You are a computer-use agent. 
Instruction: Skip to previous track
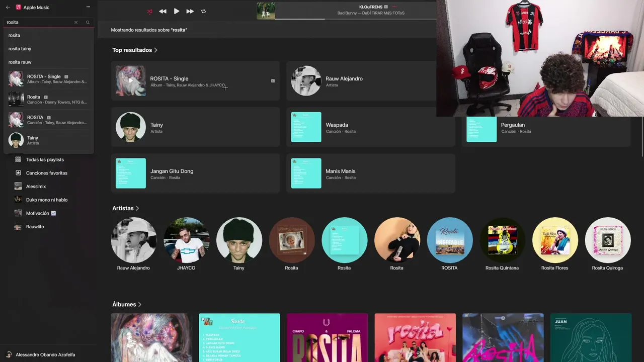[163, 11]
